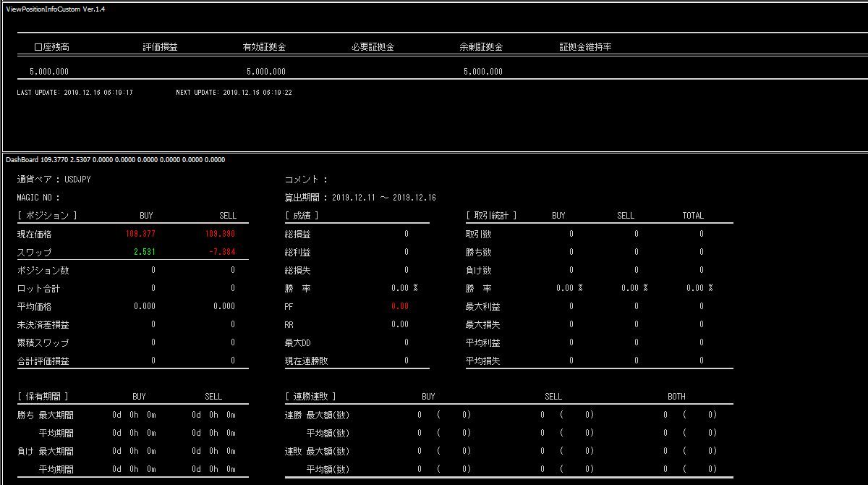Select the red PF value 0.00

pyautogui.click(x=399, y=306)
